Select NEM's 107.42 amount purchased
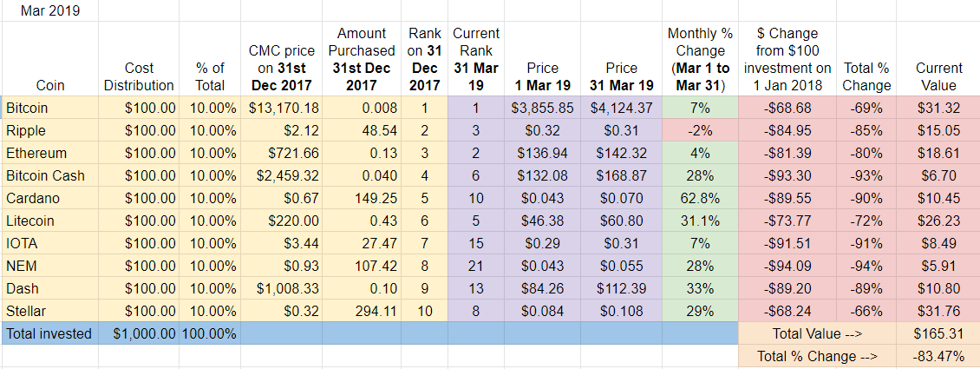Image resolution: width=980 pixels, height=369 pixels. coord(362,266)
